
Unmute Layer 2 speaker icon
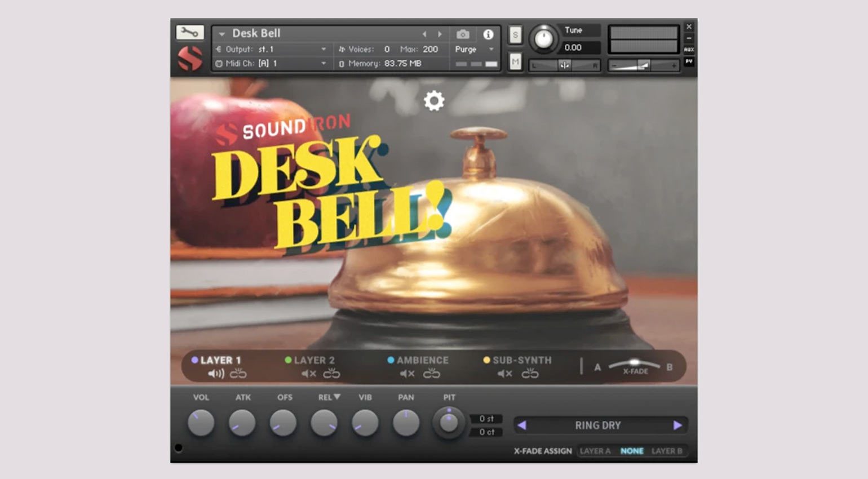point(308,374)
